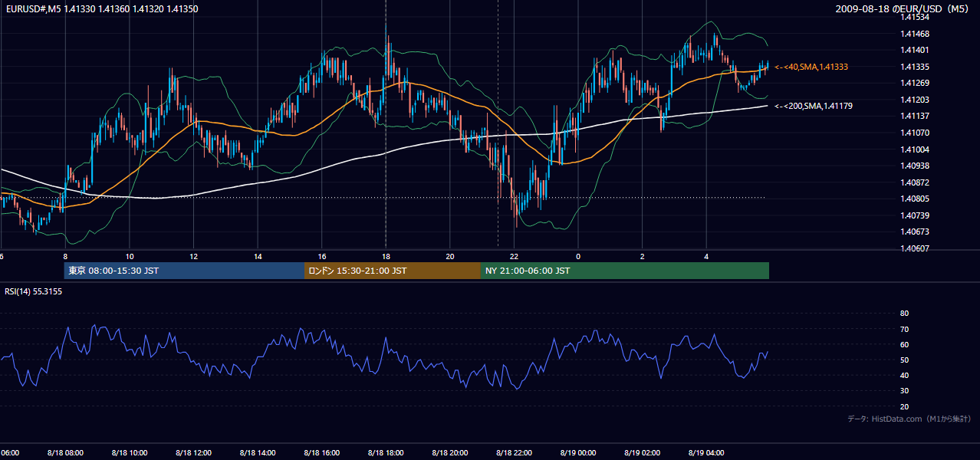Click price axis value 1.40938
The height and width of the screenshot is (460, 980).
(914, 166)
